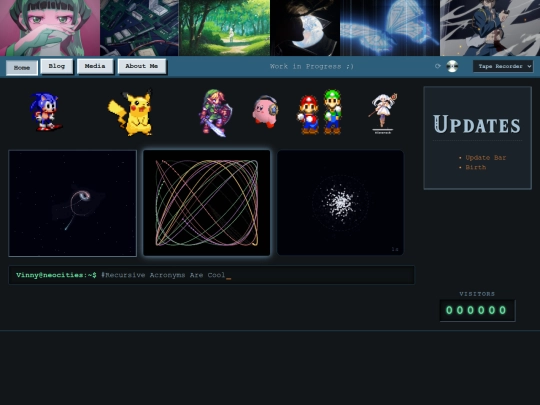Click the Kirby with headphones sprite
The height and width of the screenshot is (405, 540).
coord(265,112)
